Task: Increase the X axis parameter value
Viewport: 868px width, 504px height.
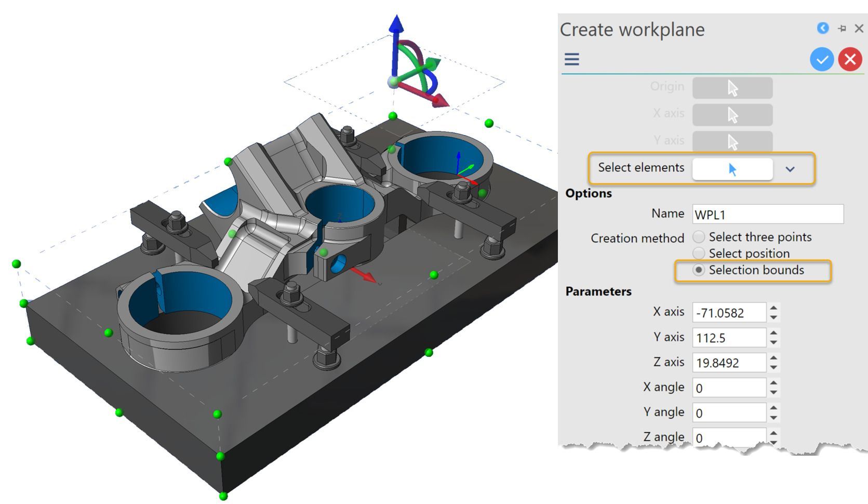Action: (774, 308)
